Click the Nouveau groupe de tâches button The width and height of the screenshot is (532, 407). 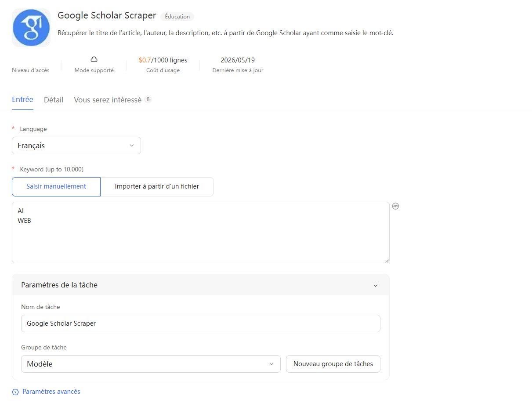click(333, 364)
